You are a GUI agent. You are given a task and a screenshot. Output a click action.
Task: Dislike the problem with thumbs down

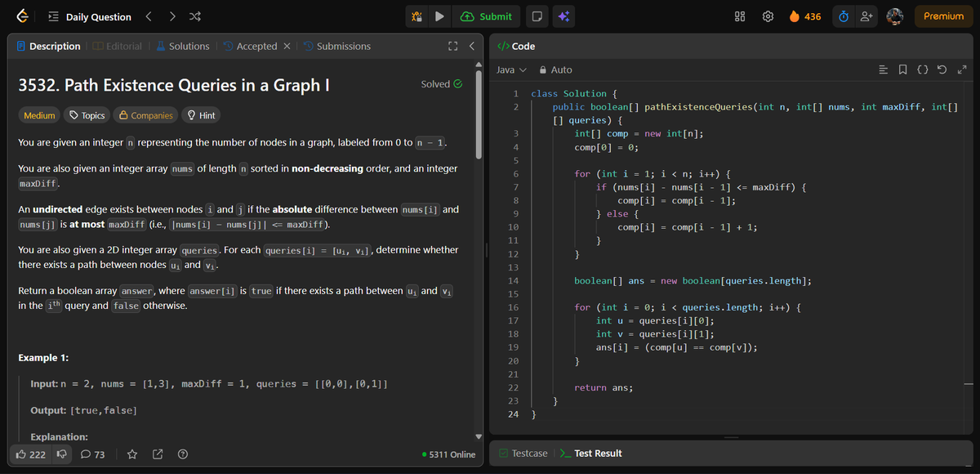click(61, 454)
